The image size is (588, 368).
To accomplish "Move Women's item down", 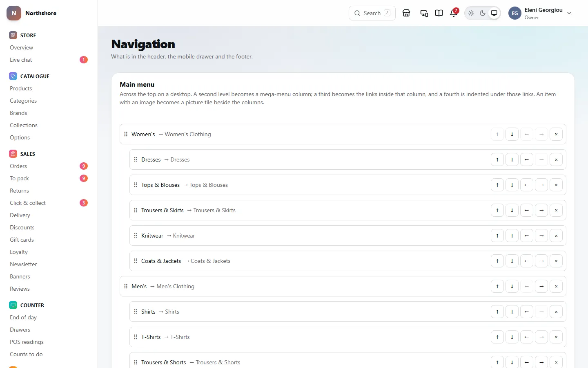I will pyautogui.click(x=512, y=134).
